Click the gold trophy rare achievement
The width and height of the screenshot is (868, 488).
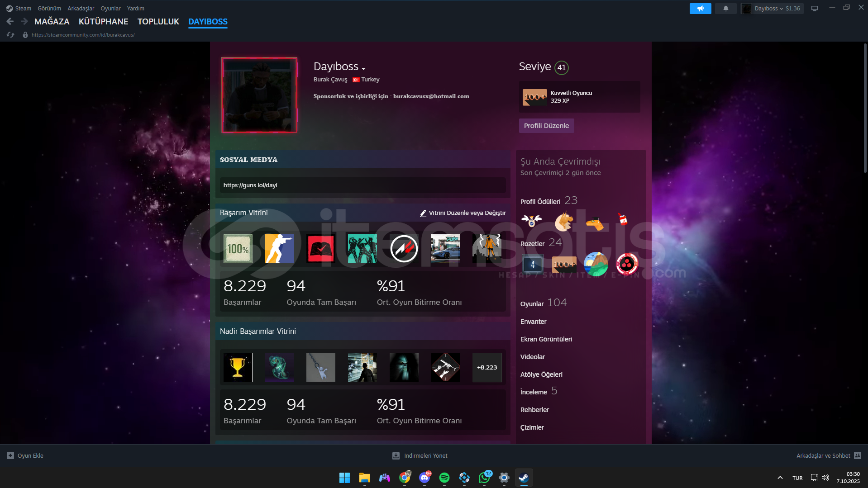click(x=238, y=367)
